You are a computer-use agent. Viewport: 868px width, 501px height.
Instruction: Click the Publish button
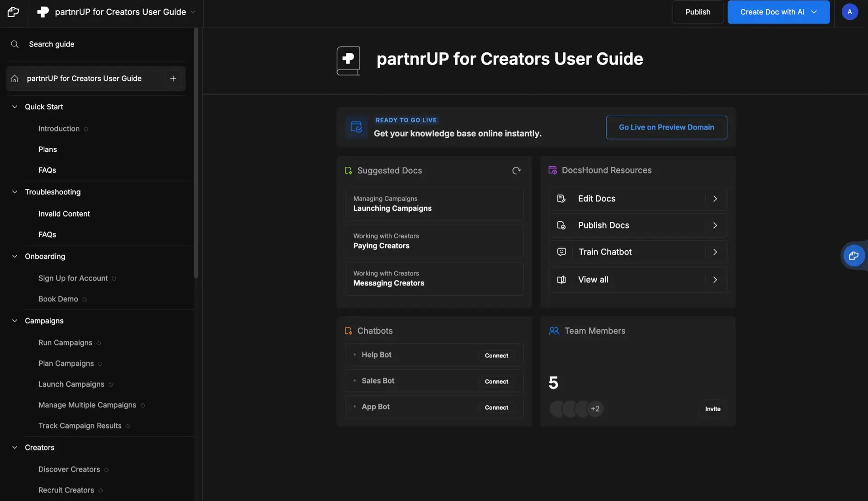698,12
